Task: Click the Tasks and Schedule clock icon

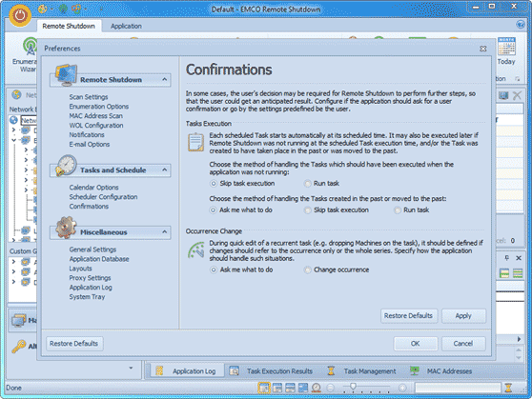Action: coord(66,166)
